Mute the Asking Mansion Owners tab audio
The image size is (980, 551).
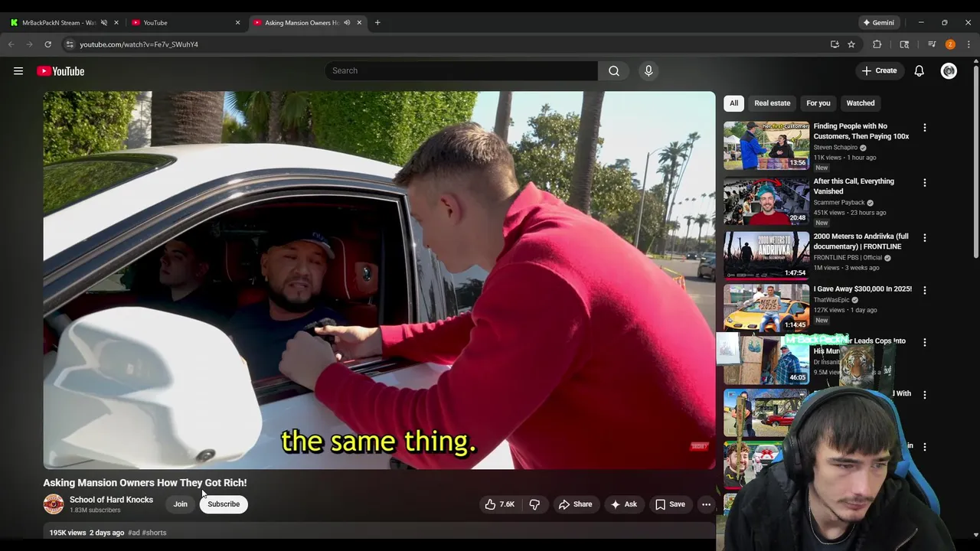coord(347,22)
